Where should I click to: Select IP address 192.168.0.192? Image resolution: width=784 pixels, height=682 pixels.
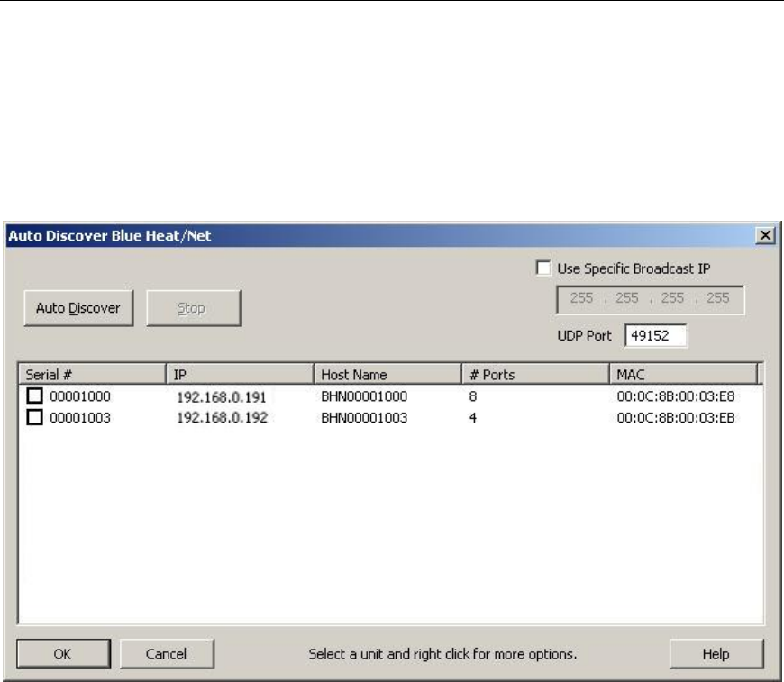(222, 418)
